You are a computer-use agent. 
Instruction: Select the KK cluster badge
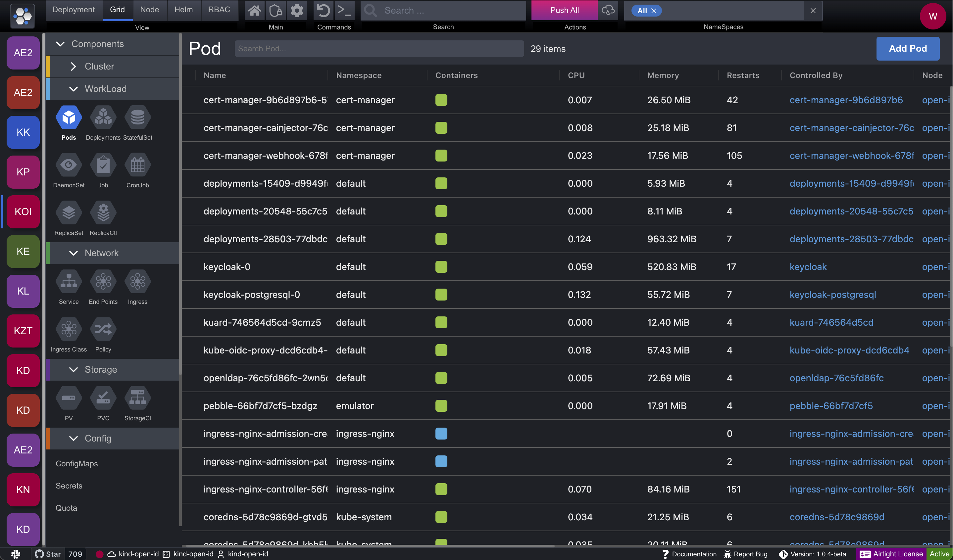click(23, 132)
